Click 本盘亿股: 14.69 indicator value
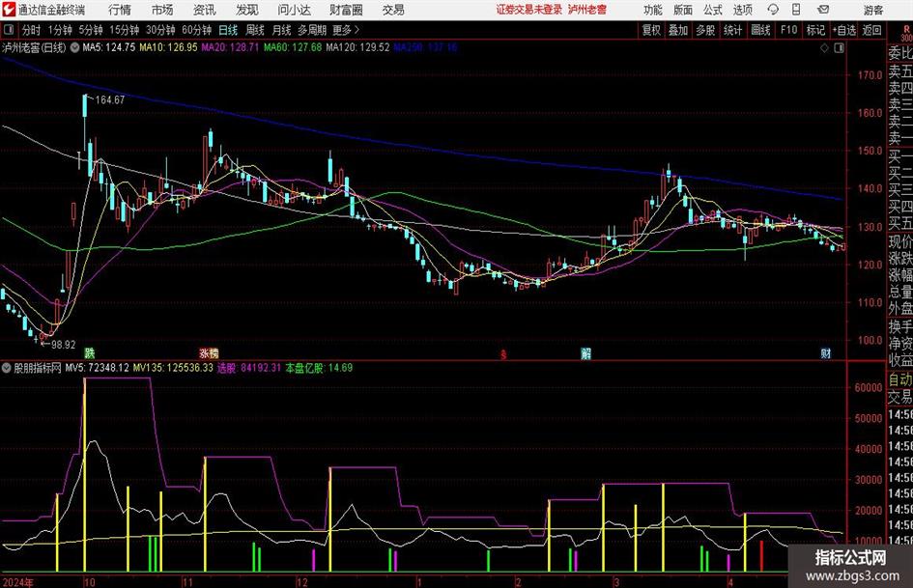 pos(319,368)
